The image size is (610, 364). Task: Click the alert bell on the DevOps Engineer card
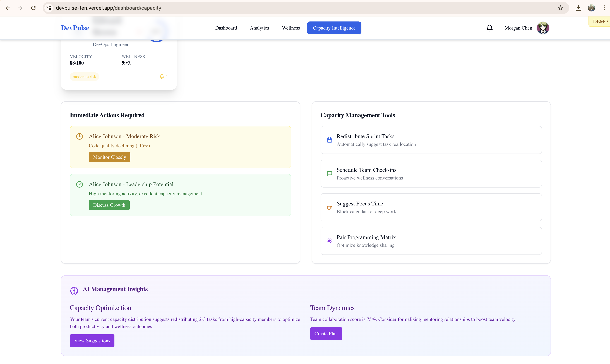(x=162, y=77)
